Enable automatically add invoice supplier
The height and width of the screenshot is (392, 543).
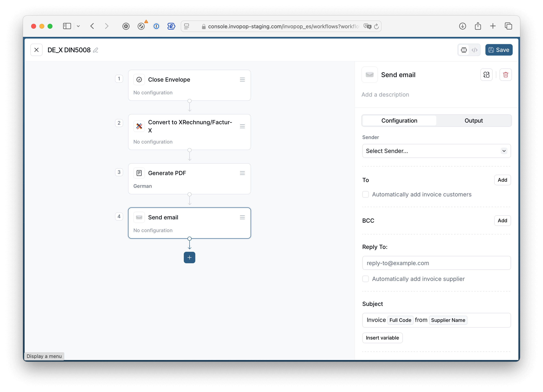pyautogui.click(x=365, y=279)
